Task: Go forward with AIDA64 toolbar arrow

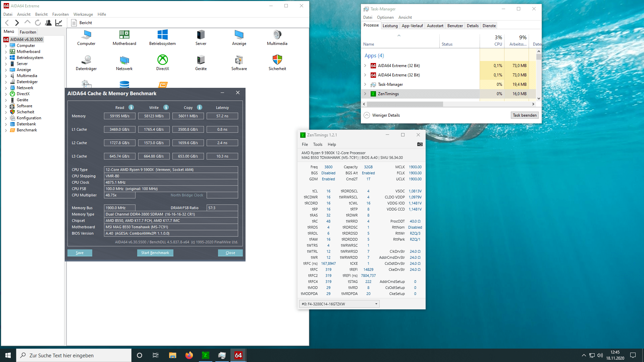Action: [x=17, y=23]
